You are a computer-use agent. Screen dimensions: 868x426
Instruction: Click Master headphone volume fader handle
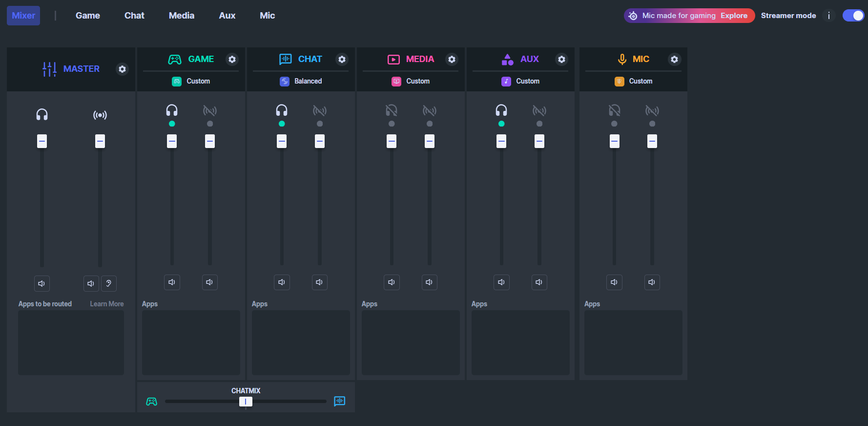tap(42, 141)
